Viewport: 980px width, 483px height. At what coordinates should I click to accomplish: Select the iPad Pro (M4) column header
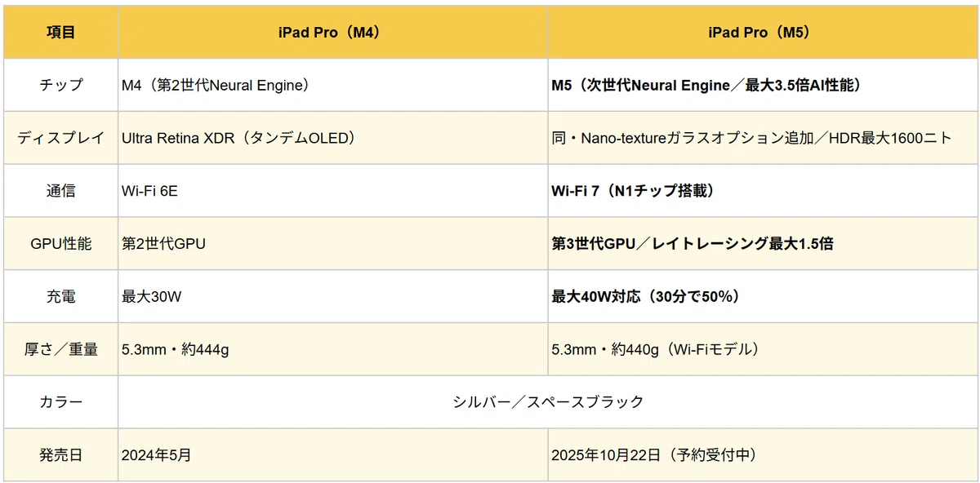click(333, 32)
